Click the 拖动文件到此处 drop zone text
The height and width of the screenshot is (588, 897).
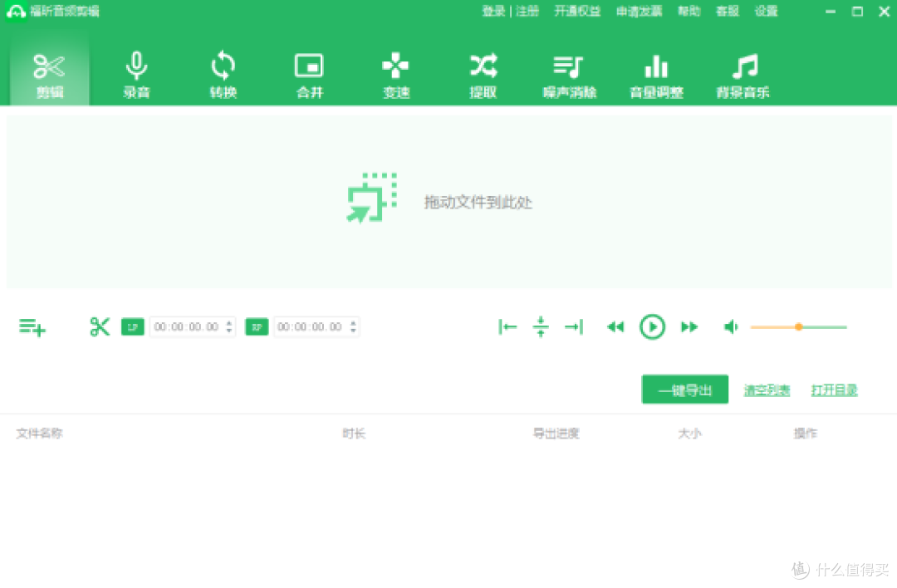[x=478, y=202]
